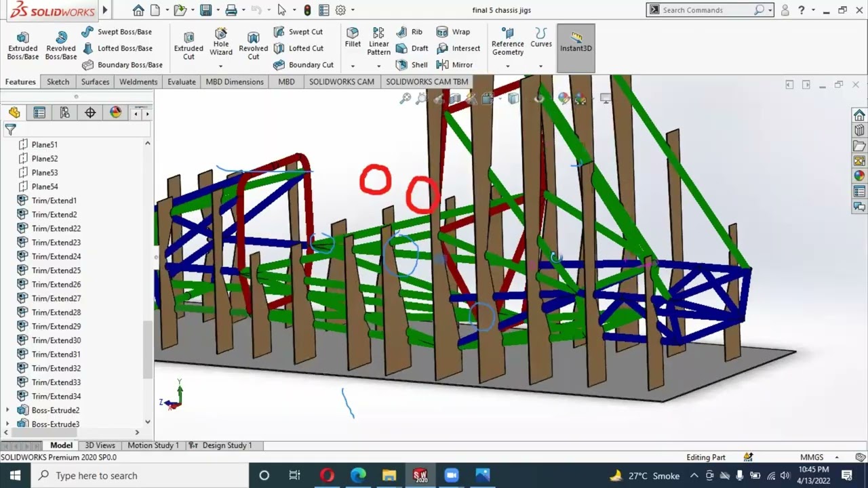Apply the Draft feature
This screenshot has height=488, width=868.
point(412,48)
